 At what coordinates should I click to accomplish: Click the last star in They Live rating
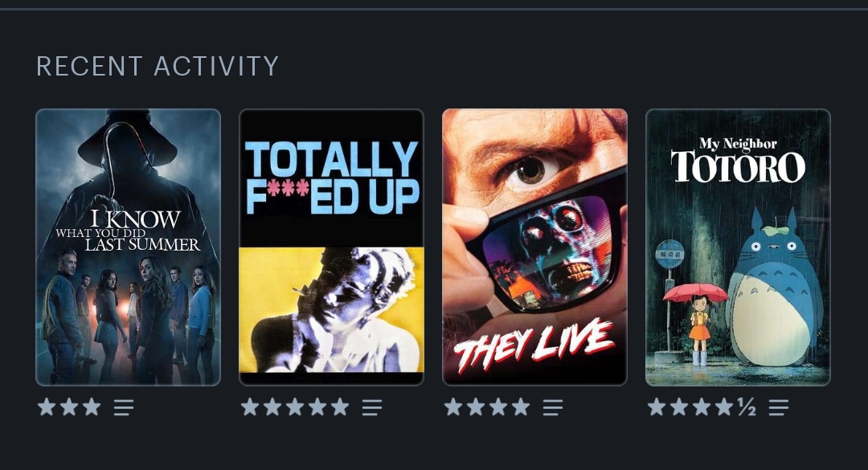520,407
